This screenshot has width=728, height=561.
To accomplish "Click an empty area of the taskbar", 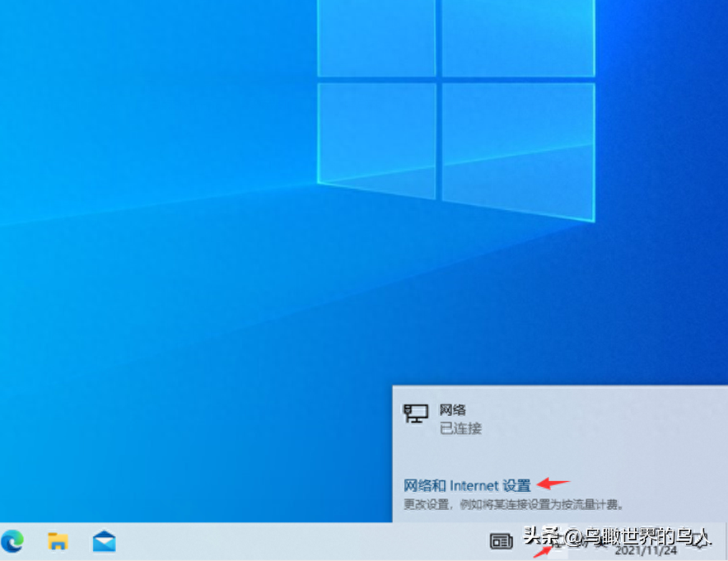I will pyautogui.click(x=288, y=544).
